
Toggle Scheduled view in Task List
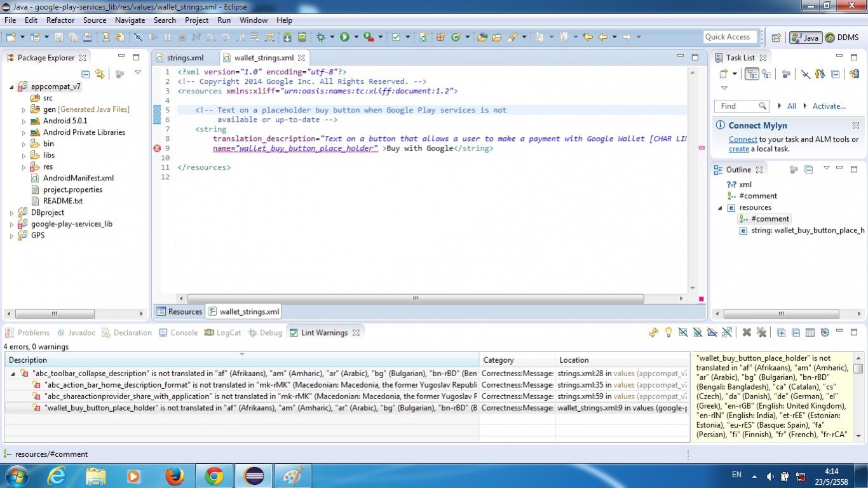765,74
